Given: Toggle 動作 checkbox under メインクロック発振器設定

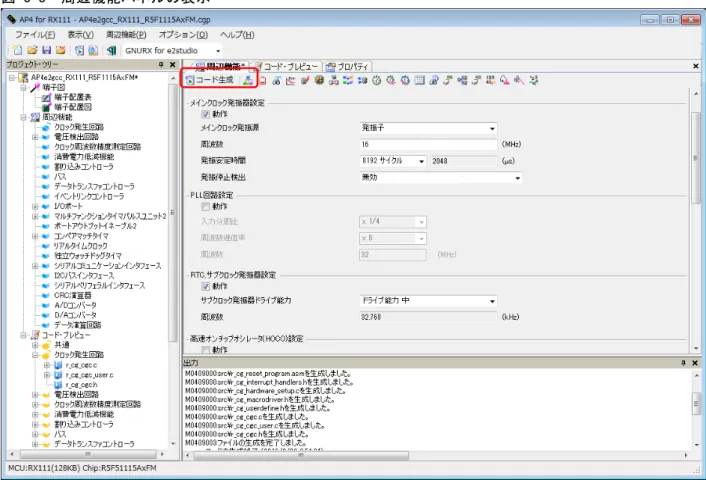Looking at the screenshot, I should point(206,114).
